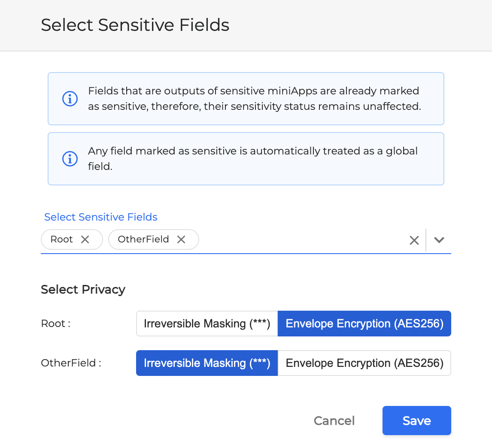Keep Envelope Encryption active for Root
492x448 pixels.
click(x=364, y=324)
